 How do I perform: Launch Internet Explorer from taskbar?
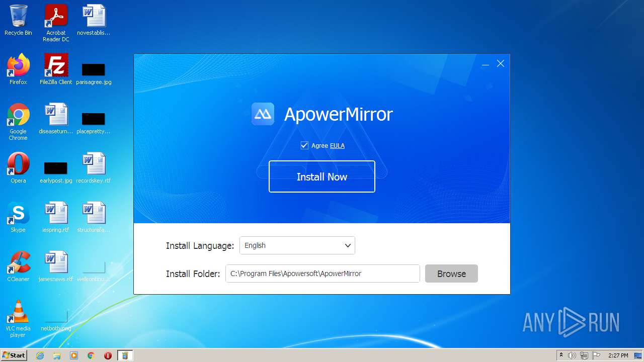click(40, 355)
